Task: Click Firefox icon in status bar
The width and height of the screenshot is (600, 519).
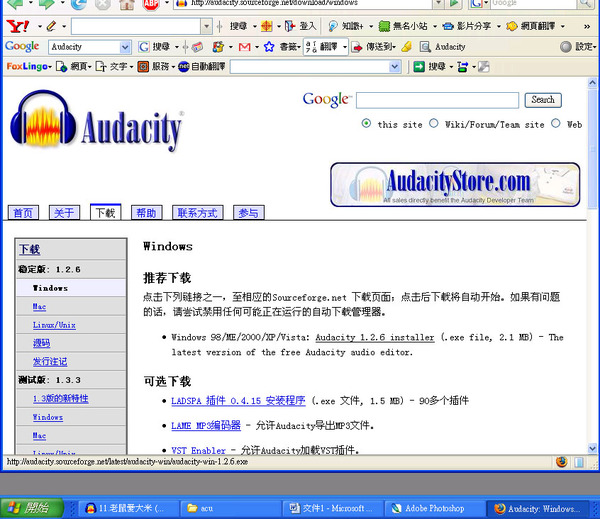Action: pyautogui.click(x=562, y=462)
